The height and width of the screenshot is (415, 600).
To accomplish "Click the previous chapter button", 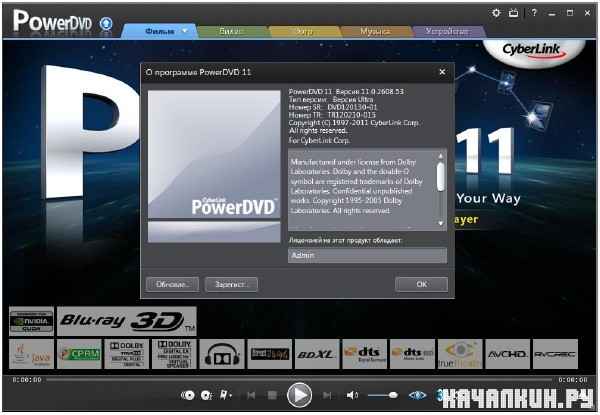I will (x=251, y=395).
